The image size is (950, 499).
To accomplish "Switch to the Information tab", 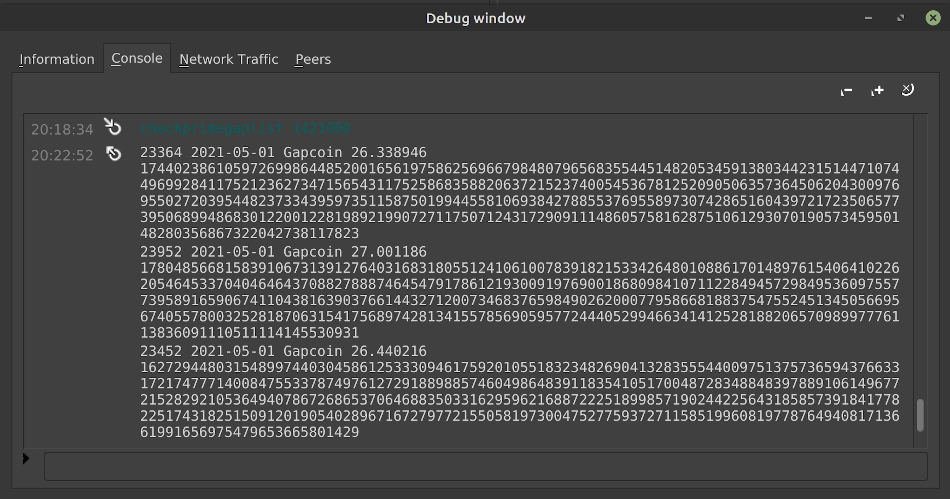I will pyautogui.click(x=56, y=59).
